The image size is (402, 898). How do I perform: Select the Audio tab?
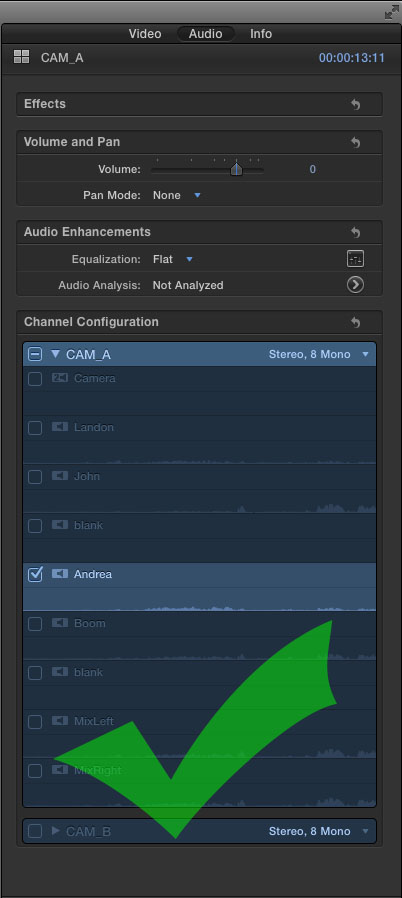(206, 34)
